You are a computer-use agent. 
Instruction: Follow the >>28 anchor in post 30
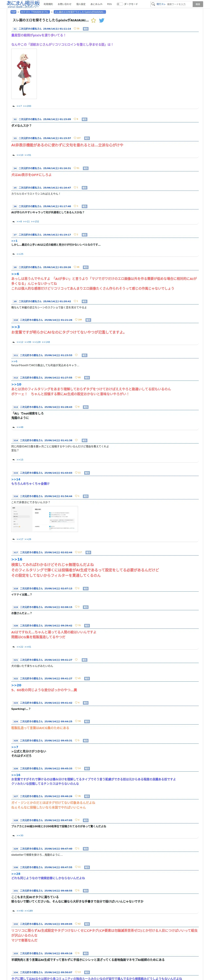click(x=16, y=874)
